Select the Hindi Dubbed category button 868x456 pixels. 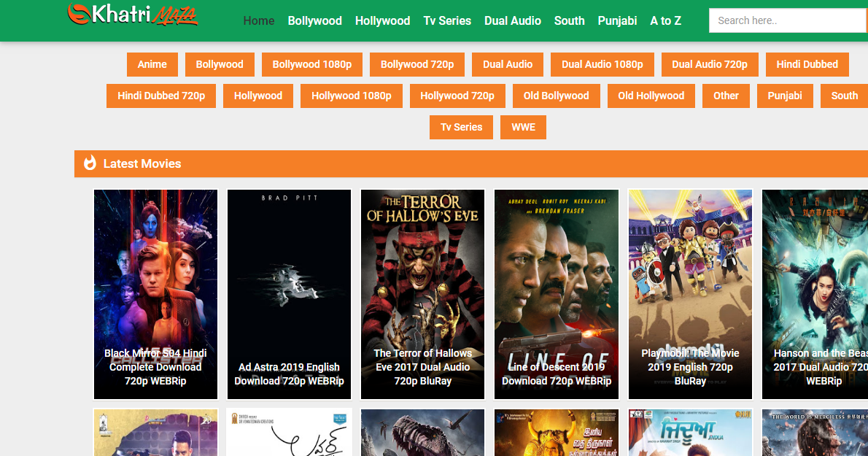point(807,64)
